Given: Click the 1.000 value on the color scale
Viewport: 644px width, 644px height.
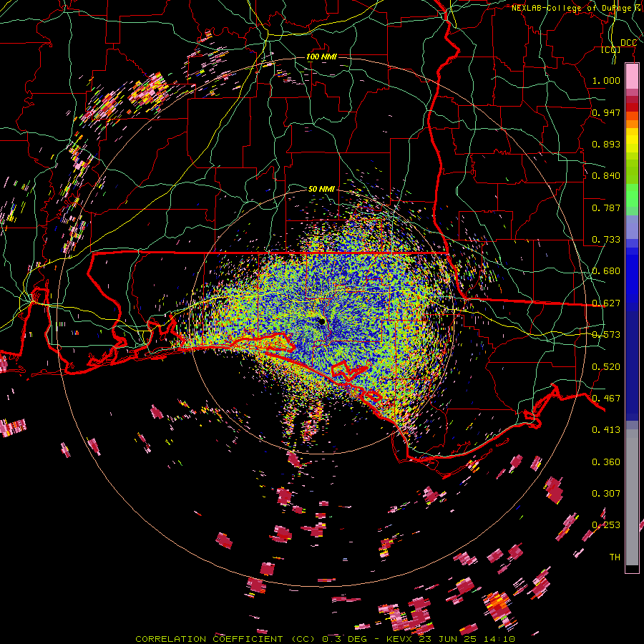Looking at the screenshot, I should 606,80.
